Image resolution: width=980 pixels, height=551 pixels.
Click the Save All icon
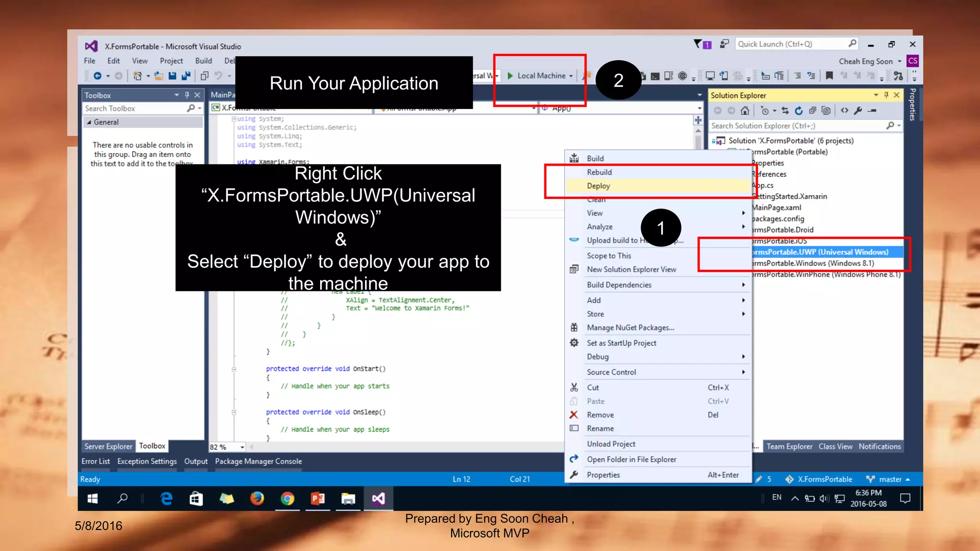click(x=186, y=76)
